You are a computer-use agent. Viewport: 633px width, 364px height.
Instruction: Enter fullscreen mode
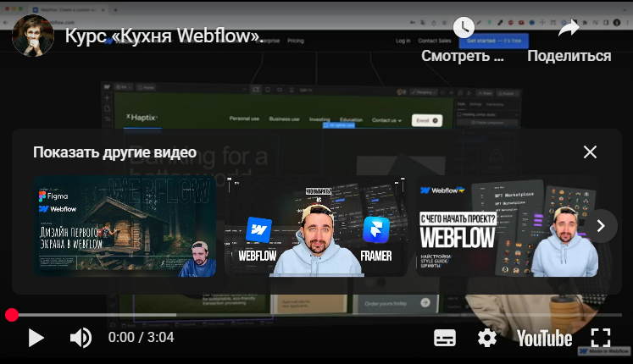[601, 338]
